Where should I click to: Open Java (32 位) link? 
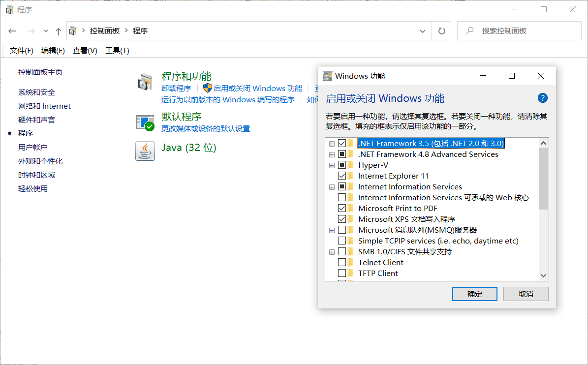pos(189,148)
